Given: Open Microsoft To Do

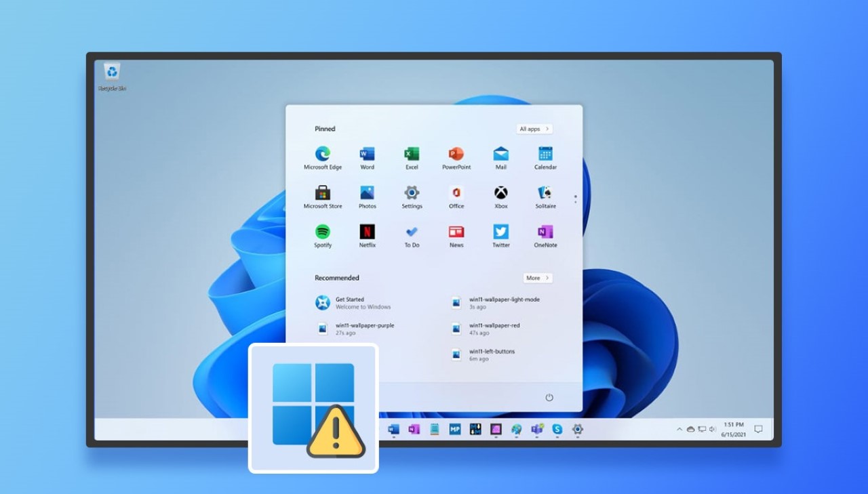Looking at the screenshot, I should [412, 233].
